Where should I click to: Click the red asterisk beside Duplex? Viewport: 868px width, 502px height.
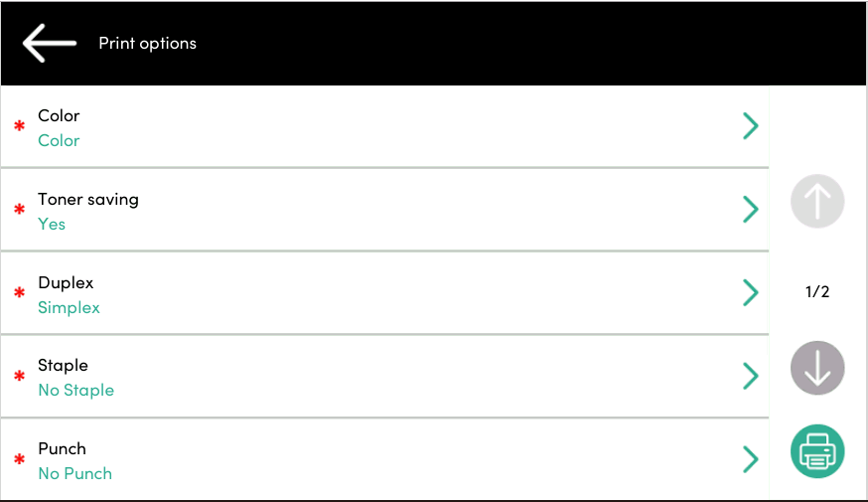tap(19, 293)
